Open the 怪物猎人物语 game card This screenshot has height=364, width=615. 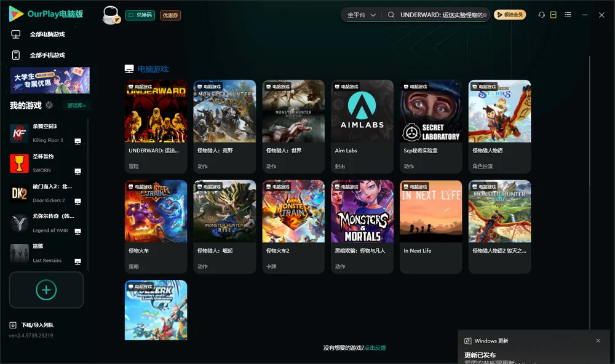[x=499, y=126]
